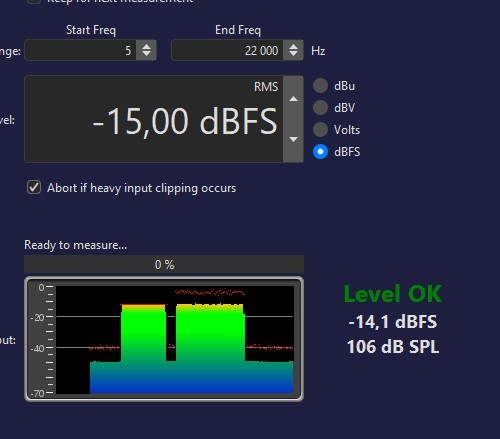500x439 pixels.
Task: Click the End Freq label
Action: tap(238, 30)
